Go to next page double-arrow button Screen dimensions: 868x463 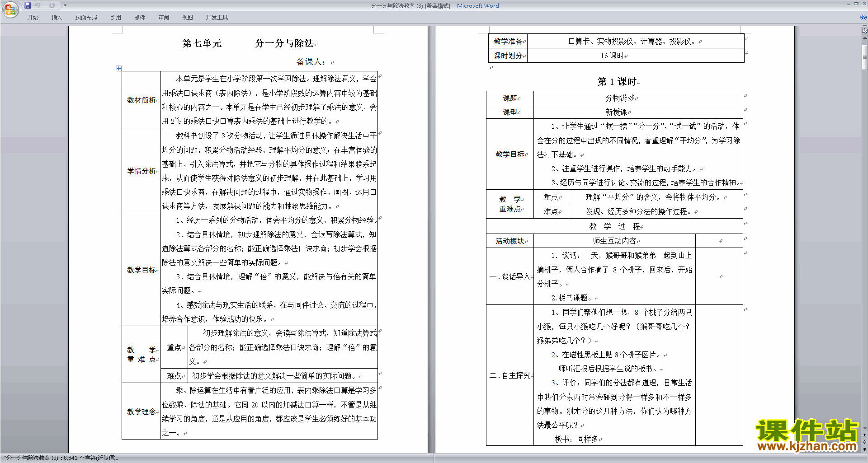pos(864,449)
